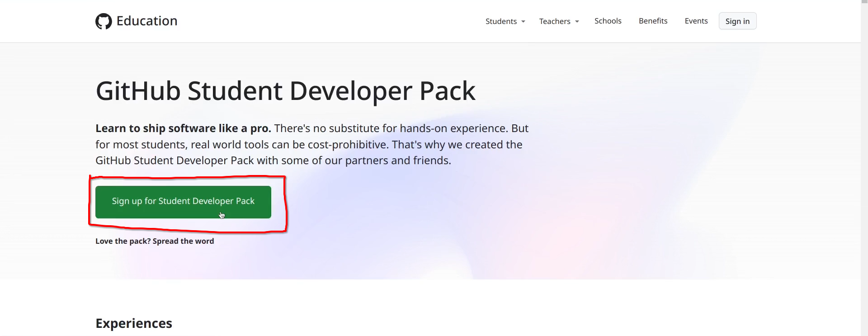Click the Experiences section heading

[x=134, y=323]
